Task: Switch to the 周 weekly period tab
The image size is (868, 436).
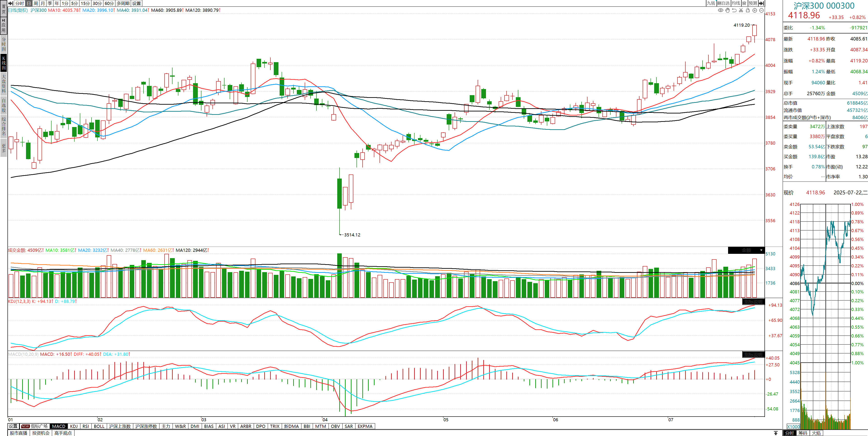Action: (x=36, y=3)
